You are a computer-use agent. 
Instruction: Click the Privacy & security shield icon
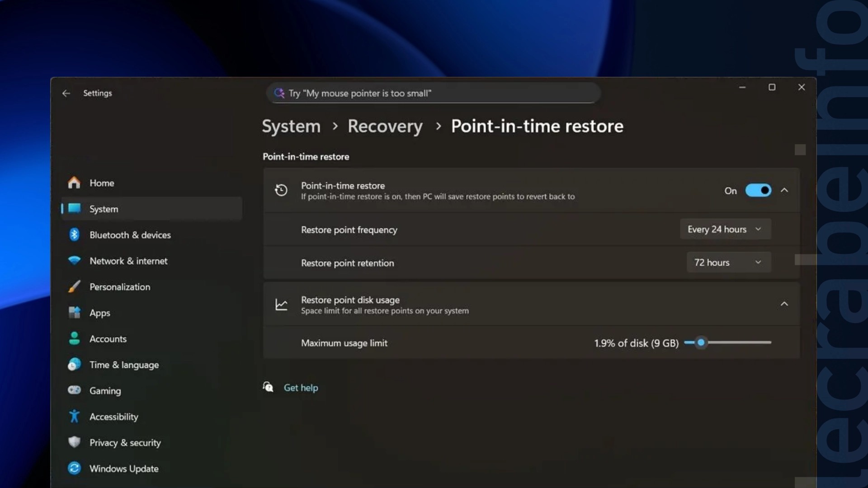tap(74, 442)
